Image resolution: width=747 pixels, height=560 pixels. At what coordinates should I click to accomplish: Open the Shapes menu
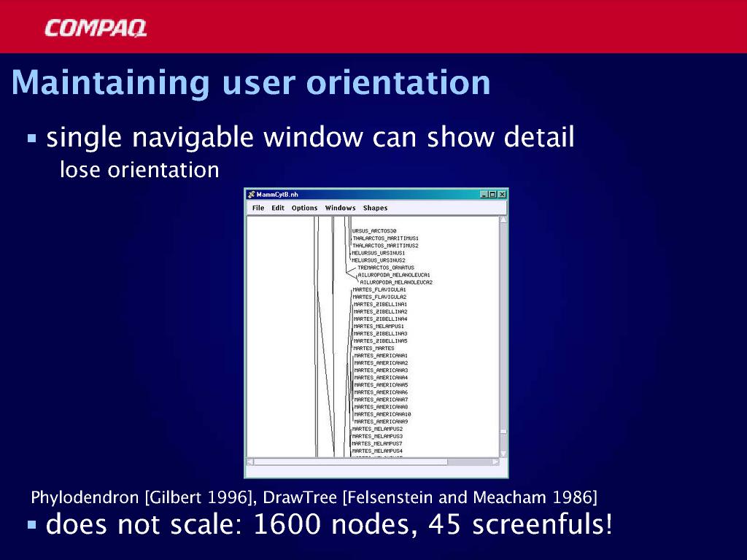coord(375,208)
